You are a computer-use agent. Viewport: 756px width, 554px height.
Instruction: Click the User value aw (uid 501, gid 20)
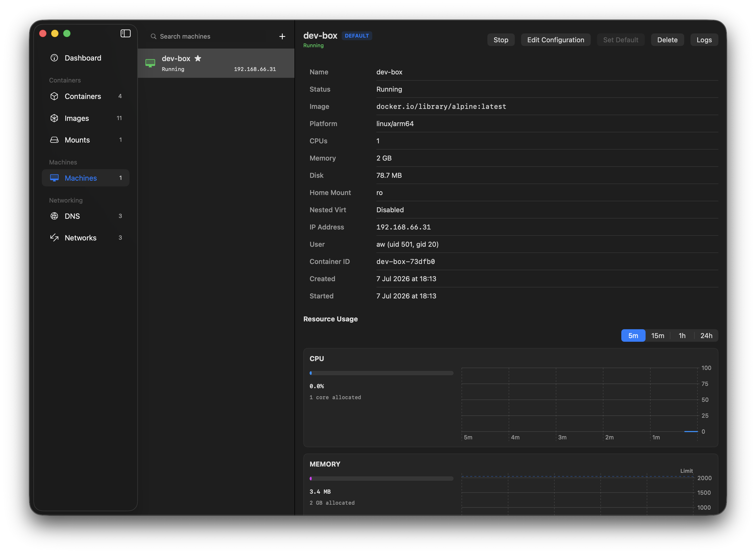pyautogui.click(x=407, y=244)
